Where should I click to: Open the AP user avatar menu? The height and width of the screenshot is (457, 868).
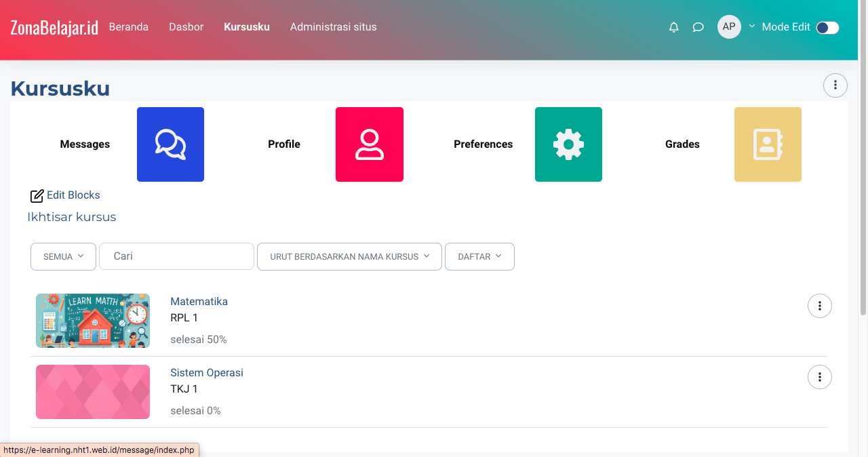click(729, 27)
